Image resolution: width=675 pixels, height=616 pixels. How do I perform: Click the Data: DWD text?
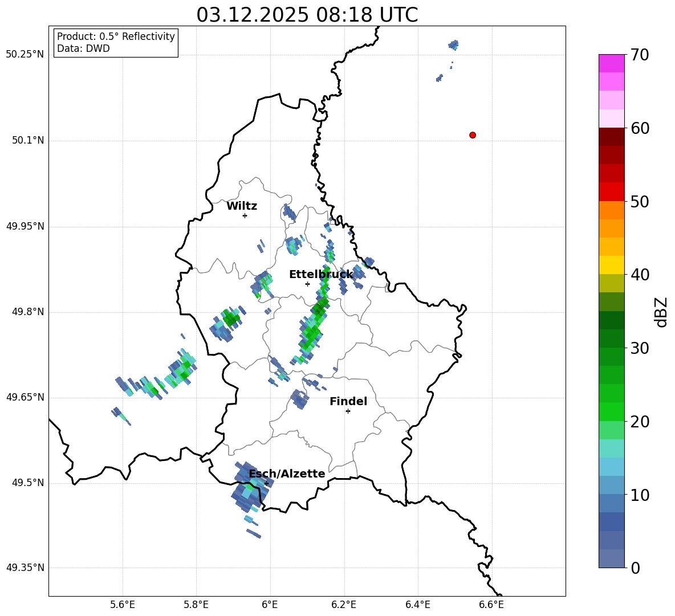click(83, 48)
